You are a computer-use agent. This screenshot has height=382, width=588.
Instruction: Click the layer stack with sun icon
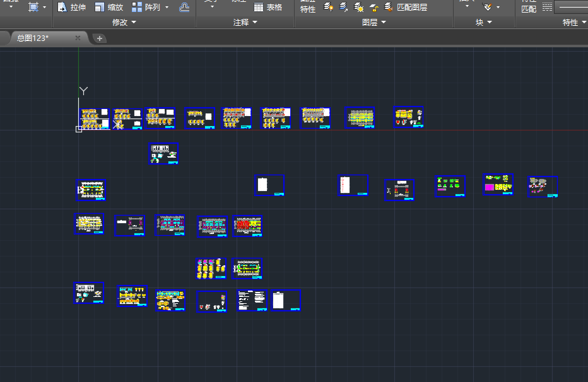[x=358, y=7]
